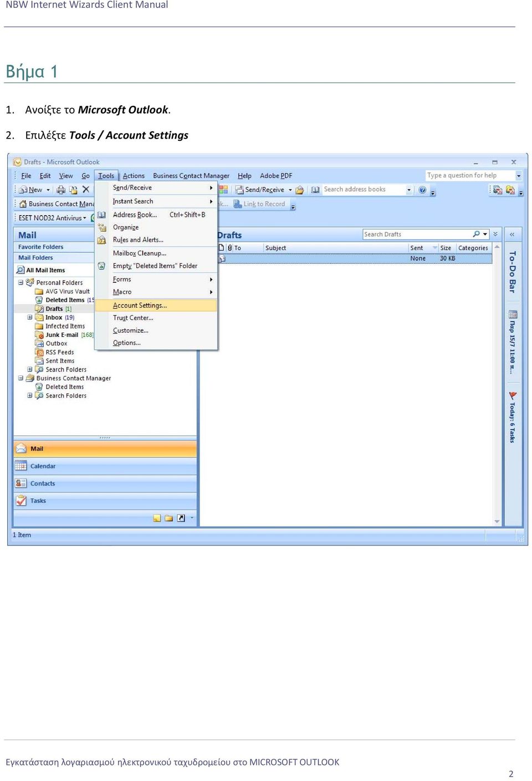Viewport: 532px width, 781px height.
Task: Click the Categorize colored squares icon
Action: 223,190
